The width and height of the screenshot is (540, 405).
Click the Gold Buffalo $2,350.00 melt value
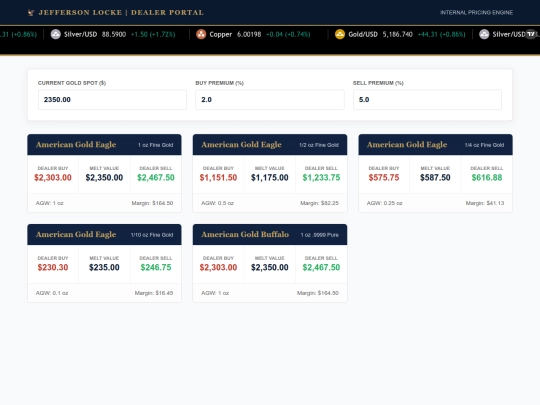[270, 268]
